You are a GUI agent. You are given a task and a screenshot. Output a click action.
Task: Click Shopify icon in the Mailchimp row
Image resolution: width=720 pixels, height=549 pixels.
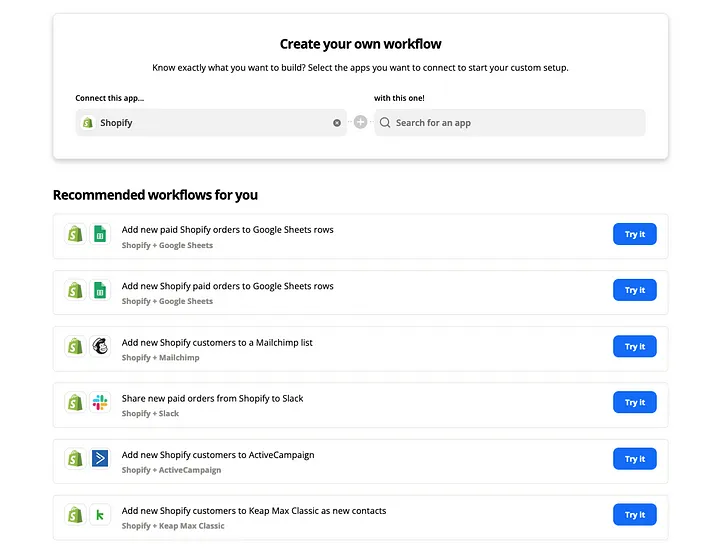click(x=75, y=346)
